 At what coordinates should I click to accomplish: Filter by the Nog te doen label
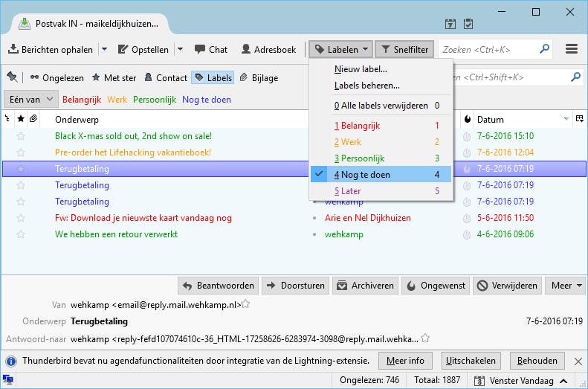click(x=207, y=100)
